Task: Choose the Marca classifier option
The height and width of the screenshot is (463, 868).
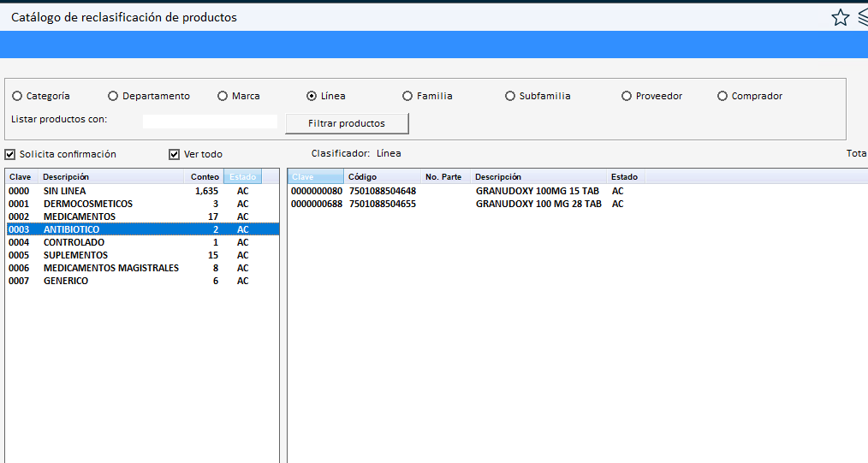Action: coord(223,96)
